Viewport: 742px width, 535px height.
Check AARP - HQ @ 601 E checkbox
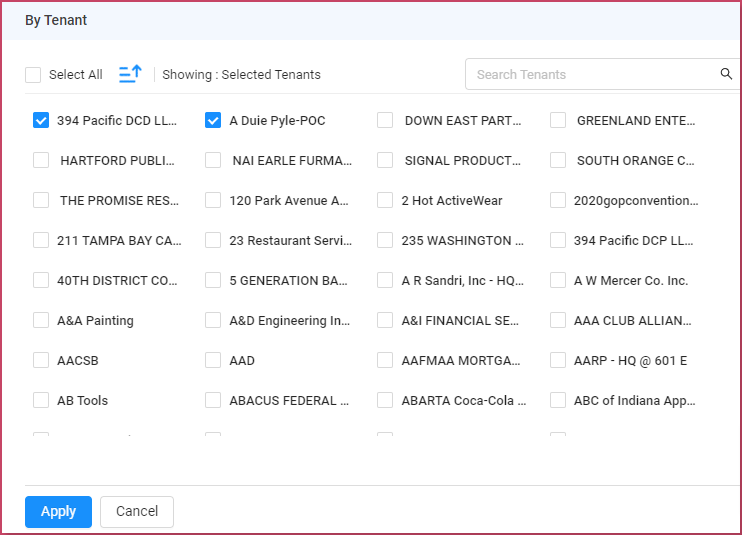pyautogui.click(x=558, y=360)
